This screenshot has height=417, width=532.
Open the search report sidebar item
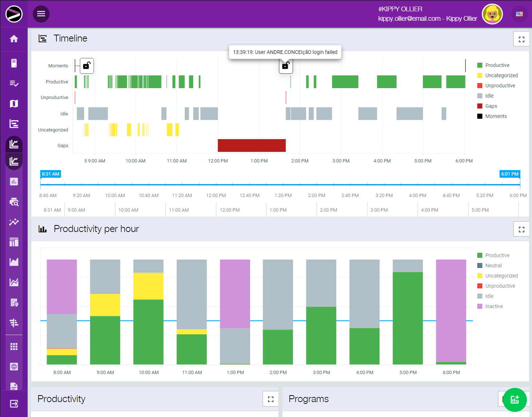point(14,202)
